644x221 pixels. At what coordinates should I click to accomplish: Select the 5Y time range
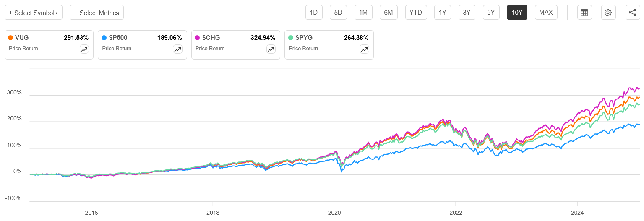(x=491, y=13)
